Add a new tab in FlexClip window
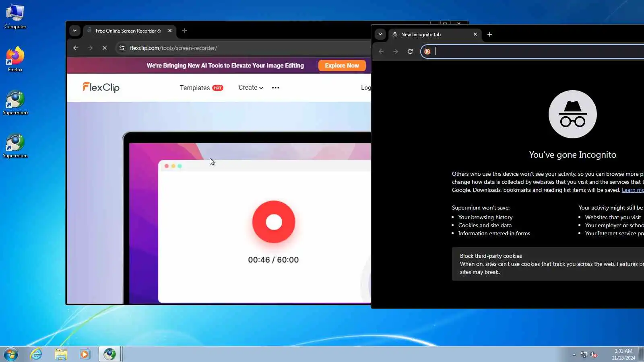644x362 pixels. [x=184, y=31]
